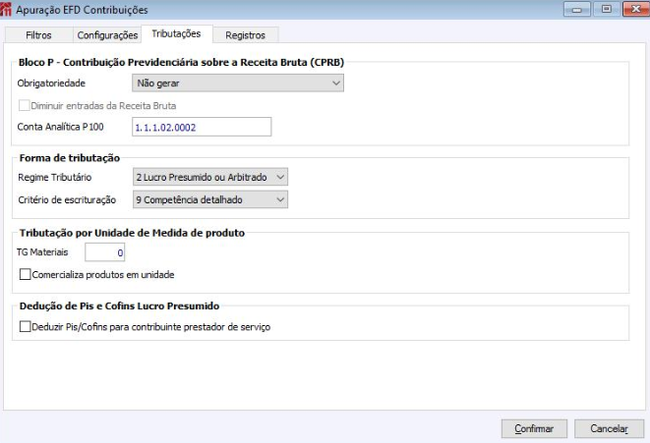Viewport: 650px width, 443px height.
Task: Click the Conta Analítica P100 label
Action: tap(61, 127)
